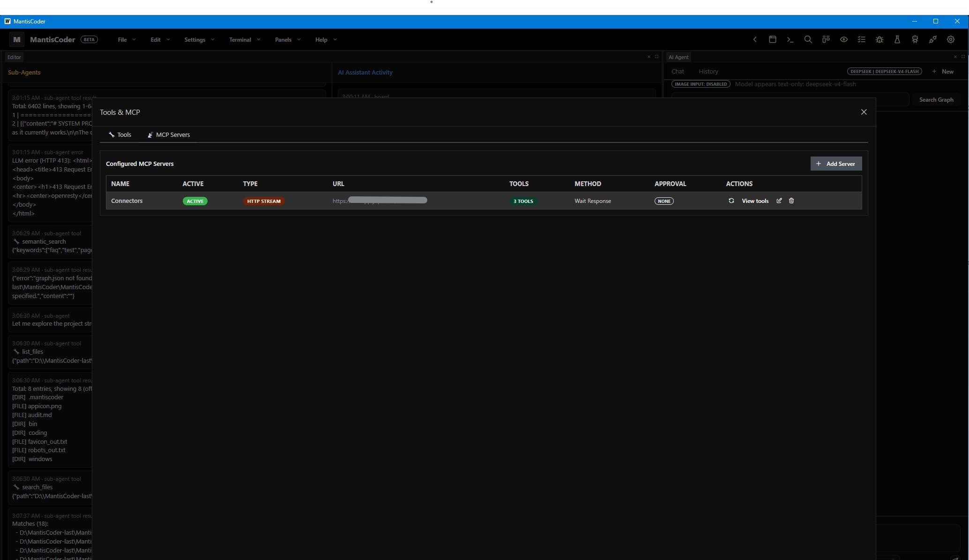The height and width of the screenshot is (560, 969).
Task: Open the window layout icon in toolbar
Action: [x=773, y=40]
